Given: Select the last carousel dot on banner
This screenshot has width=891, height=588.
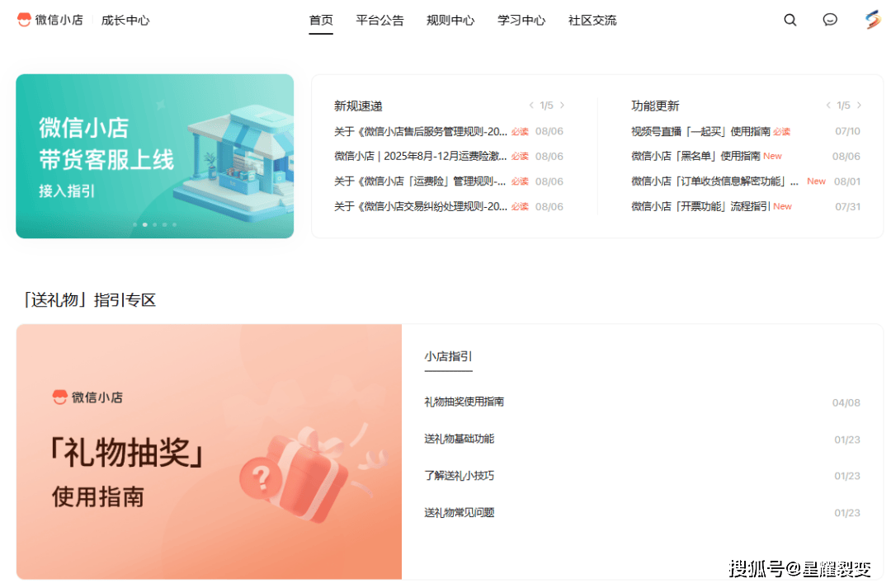Looking at the screenshot, I should pyautogui.click(x=174, y=224).
